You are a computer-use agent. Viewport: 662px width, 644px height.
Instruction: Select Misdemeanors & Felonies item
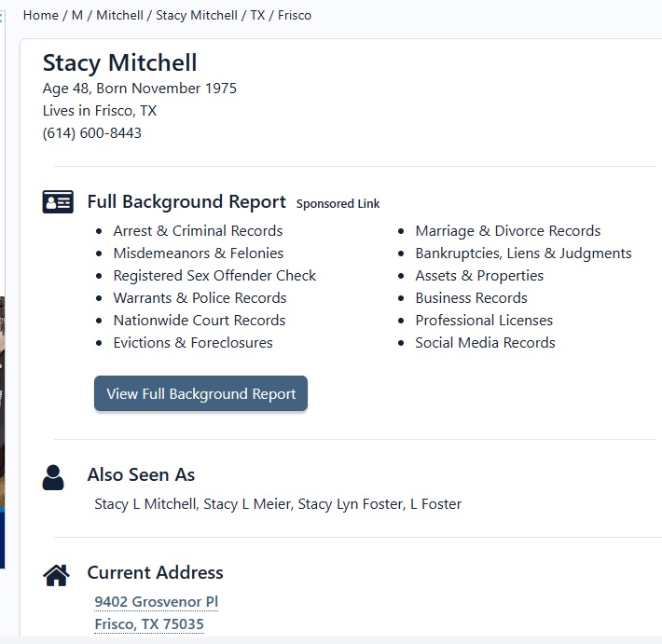coord(199,253)
